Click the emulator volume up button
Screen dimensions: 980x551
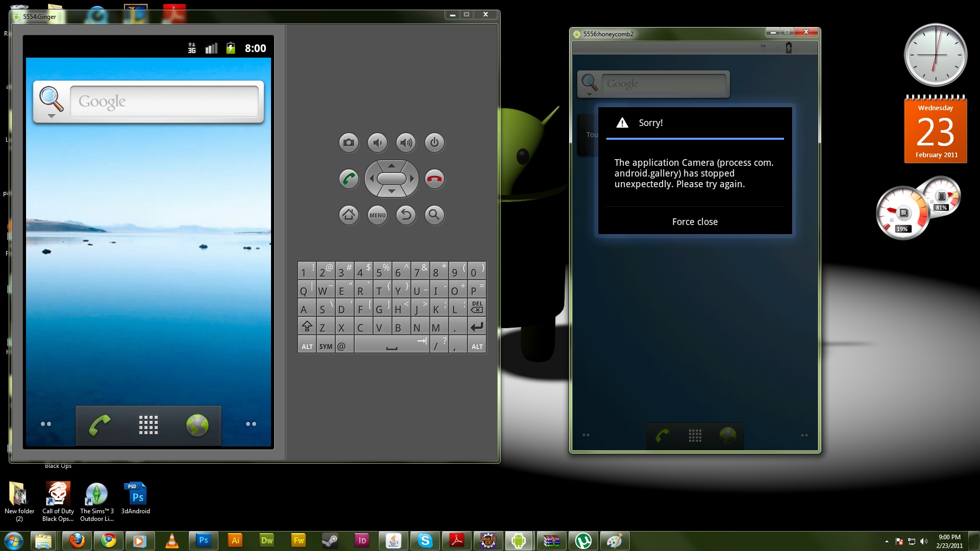406,142
